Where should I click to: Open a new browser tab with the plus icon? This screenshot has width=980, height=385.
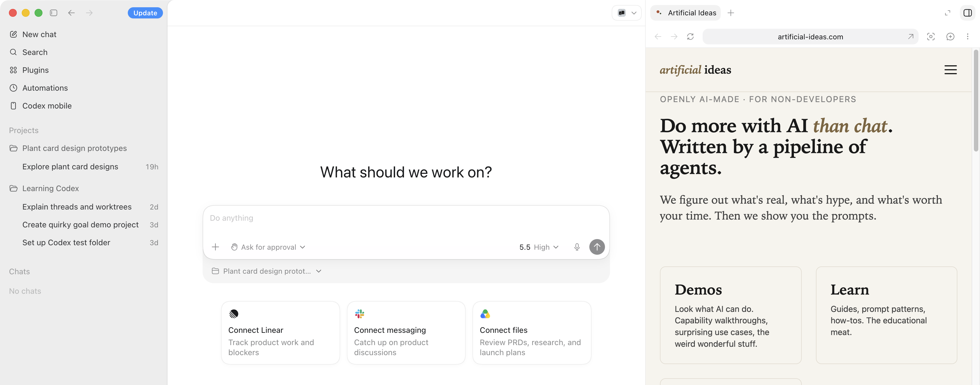(731, 13)
